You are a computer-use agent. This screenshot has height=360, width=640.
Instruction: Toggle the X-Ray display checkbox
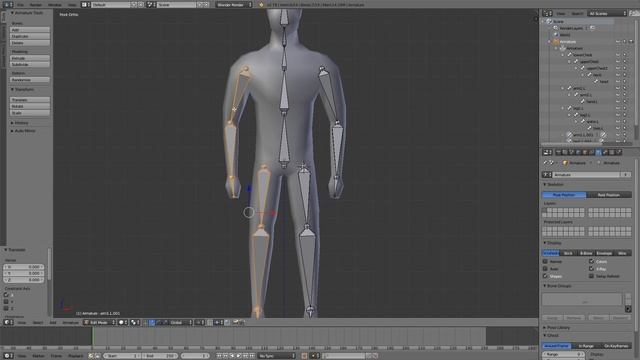click(591, 269)
